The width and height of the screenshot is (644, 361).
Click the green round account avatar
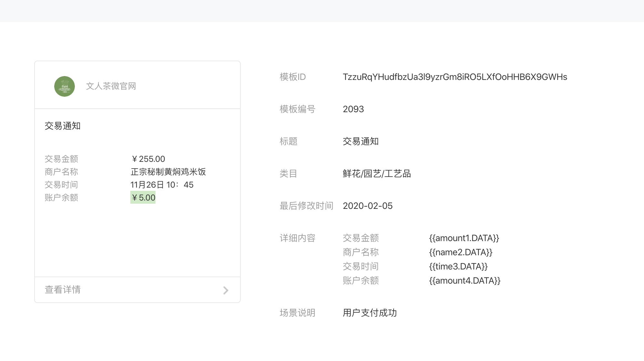click(x=65, y=86)
